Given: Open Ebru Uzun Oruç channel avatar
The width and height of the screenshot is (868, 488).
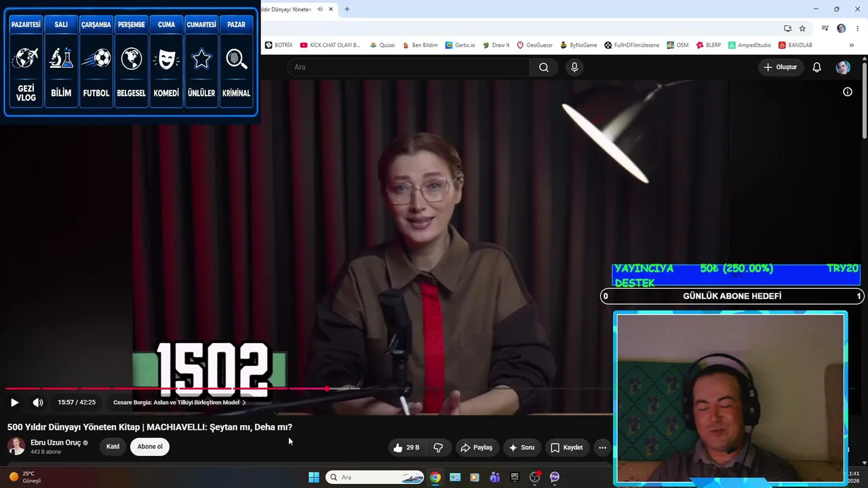Looking at the screenshot, I should click(x=16, y=447).
